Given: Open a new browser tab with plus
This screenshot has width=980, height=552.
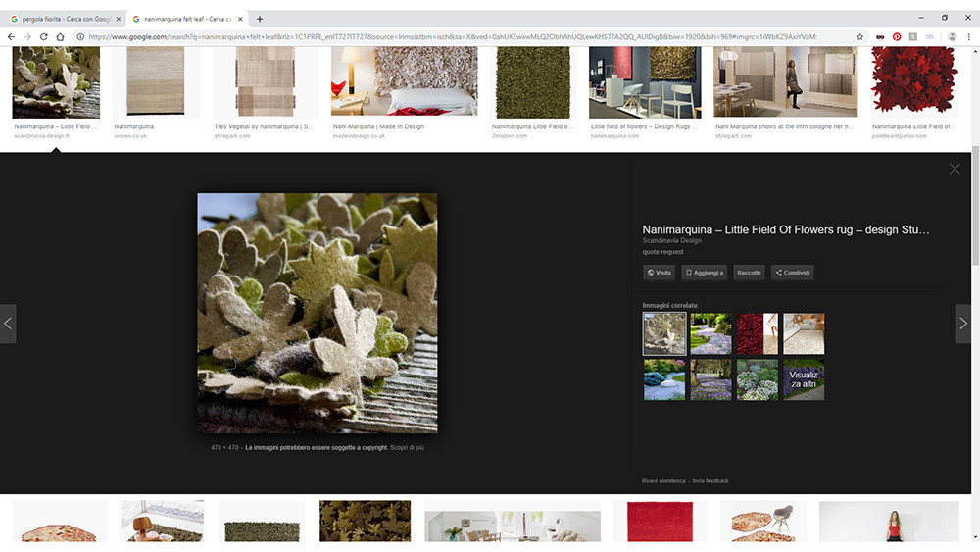Looking at the screenshot, I should [260, 19].
